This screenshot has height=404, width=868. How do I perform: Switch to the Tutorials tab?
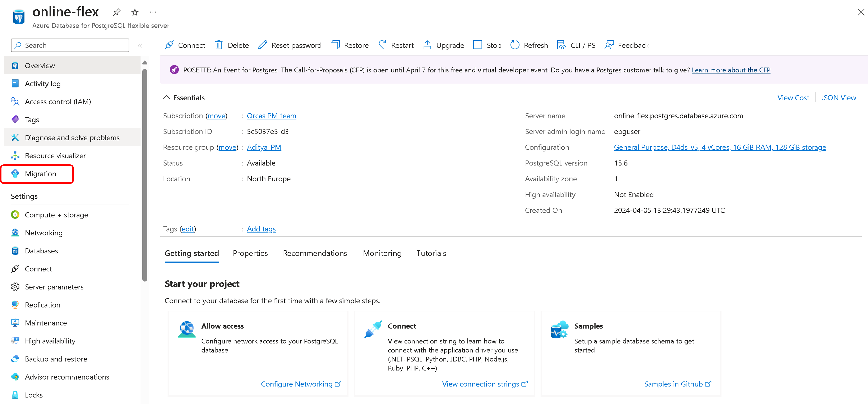click(431, 253)
